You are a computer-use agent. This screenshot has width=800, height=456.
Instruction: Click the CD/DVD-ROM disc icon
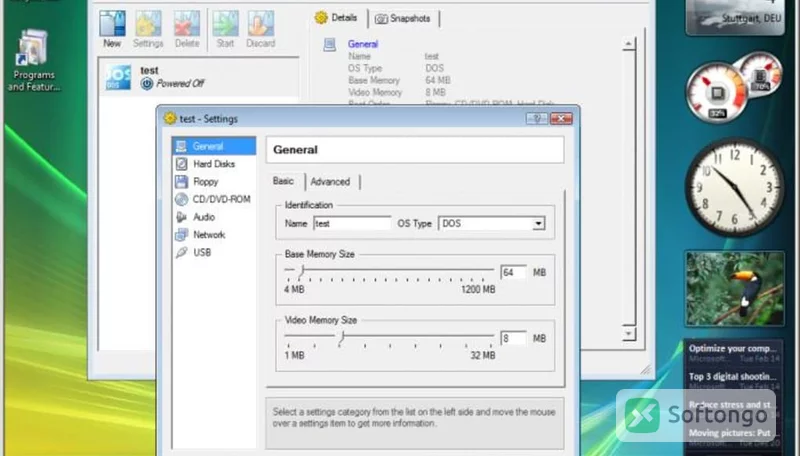coord(182,199)
